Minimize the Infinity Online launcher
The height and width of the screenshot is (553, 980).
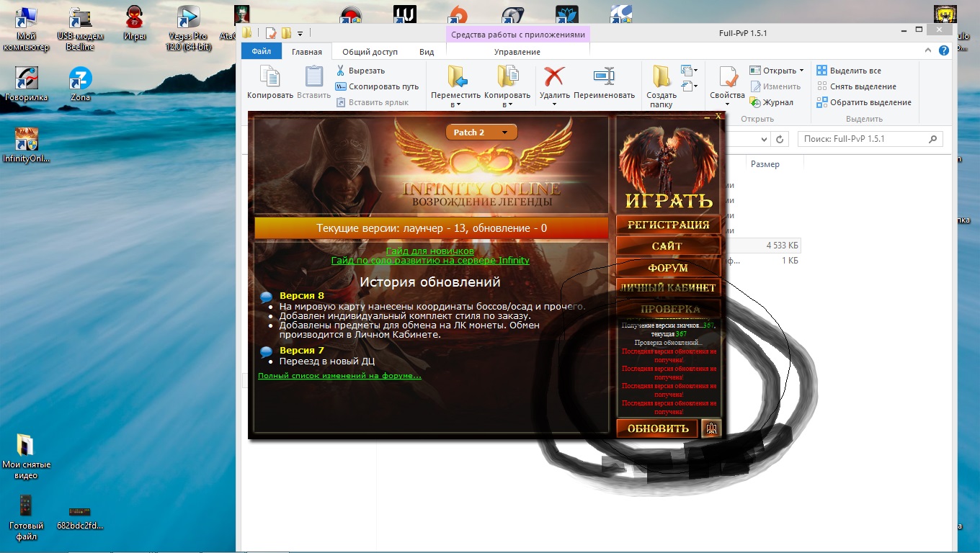(708, 117)
